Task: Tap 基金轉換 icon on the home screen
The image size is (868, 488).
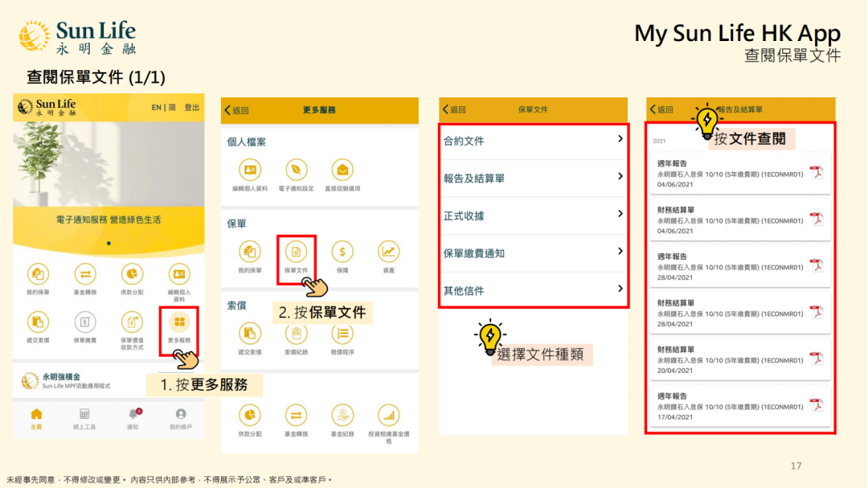Action: pyautogui.click(x=84, y=274)
